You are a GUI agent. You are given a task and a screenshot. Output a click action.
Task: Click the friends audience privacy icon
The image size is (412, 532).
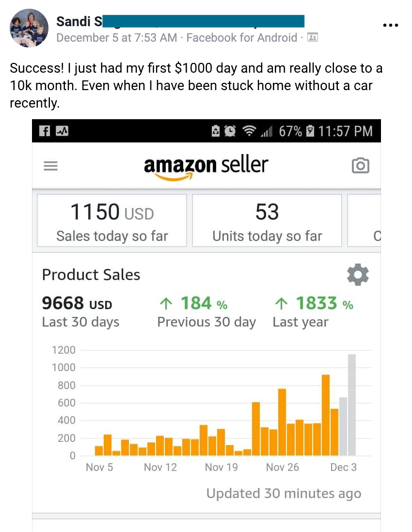click(313, 37)
